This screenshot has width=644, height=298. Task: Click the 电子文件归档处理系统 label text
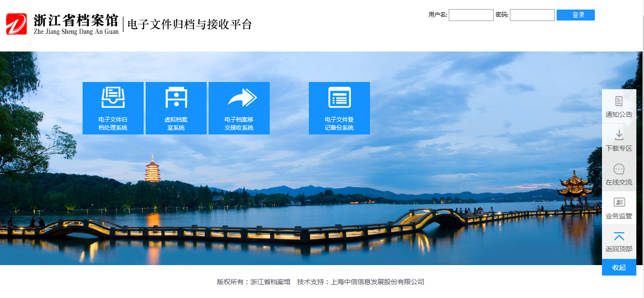point(113,124)
